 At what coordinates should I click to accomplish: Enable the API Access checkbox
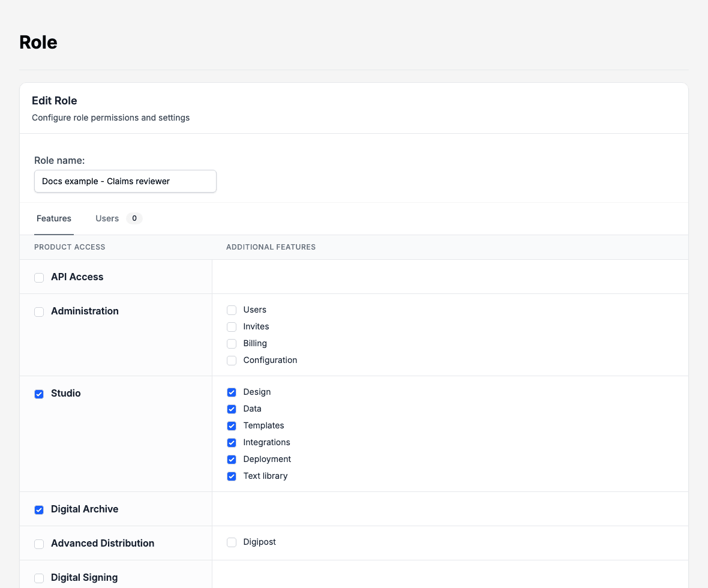point(39,277)
